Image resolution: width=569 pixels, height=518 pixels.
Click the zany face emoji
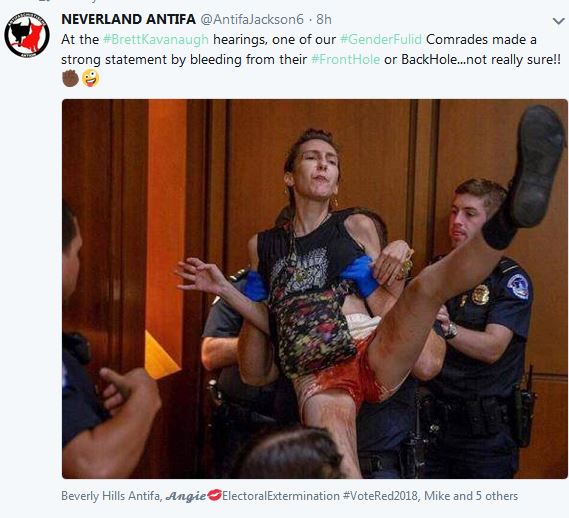[x=90, y=78]
